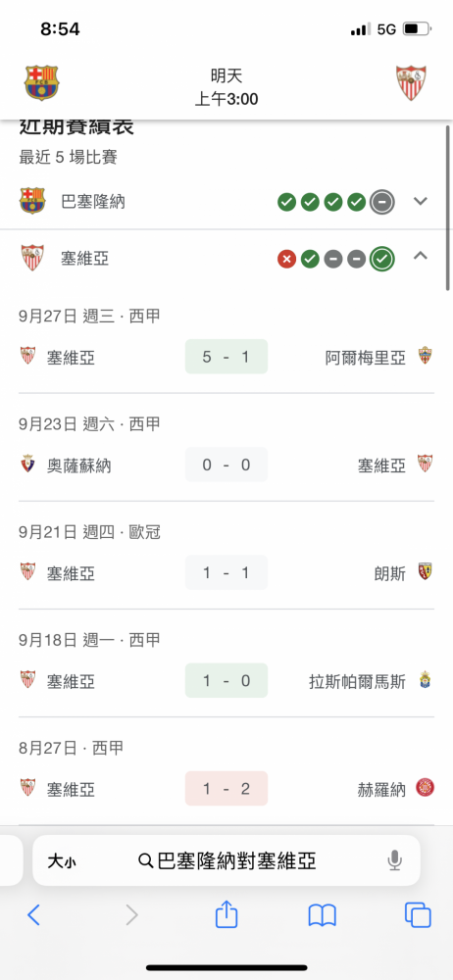Collapse Sevilla recent matches chevron
Viewport: 453px width, 980px height.
421,256
